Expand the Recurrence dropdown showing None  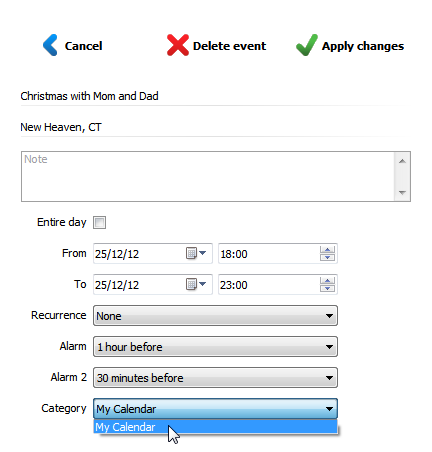click(x=215, y=315)
